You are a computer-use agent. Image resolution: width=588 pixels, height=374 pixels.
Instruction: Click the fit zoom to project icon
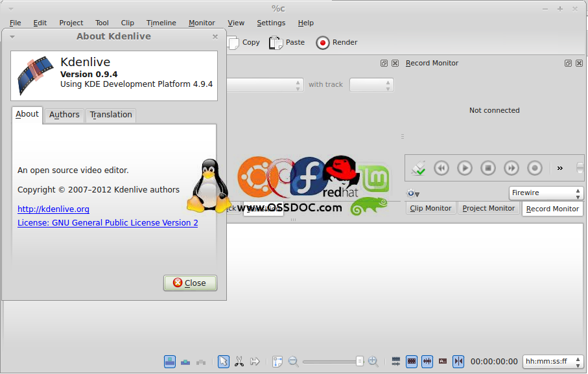pyautogui.click(x=277, y=362)
